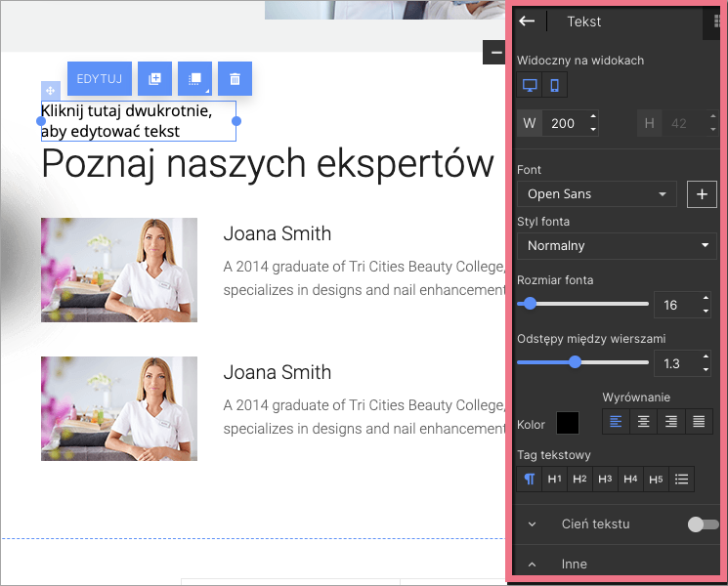Toggle mobile view visibility
728x586 pixels.
[555, 85]
